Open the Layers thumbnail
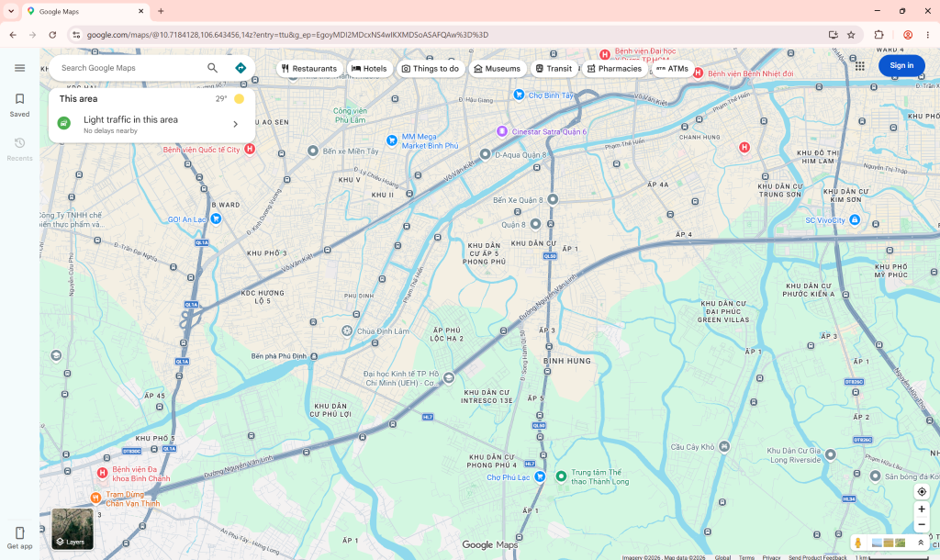The width and height of the screenshot is (940, 560). pyautogui.click(x=73, y=529)
